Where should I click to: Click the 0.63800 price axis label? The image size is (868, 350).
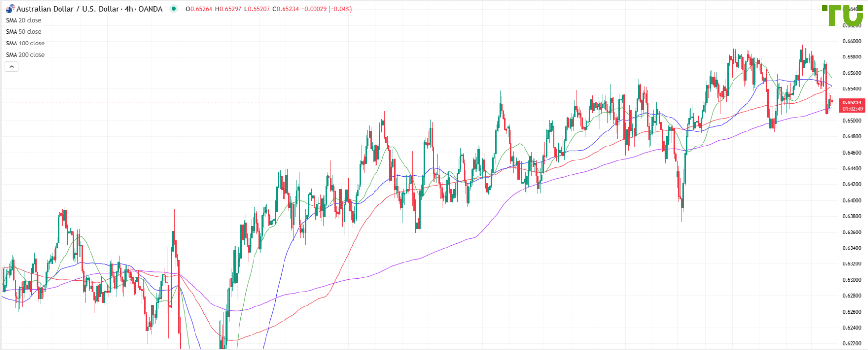(852, 216)
